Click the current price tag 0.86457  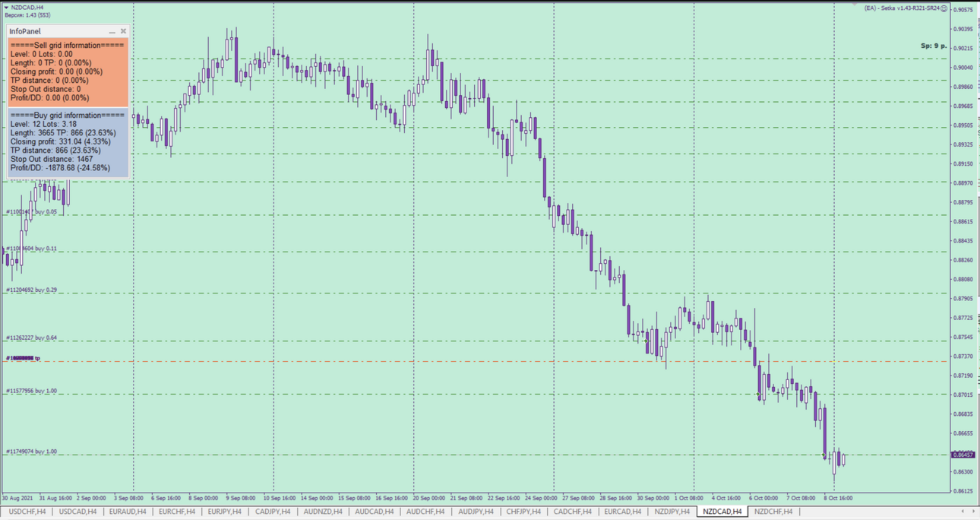coord(963,455)
